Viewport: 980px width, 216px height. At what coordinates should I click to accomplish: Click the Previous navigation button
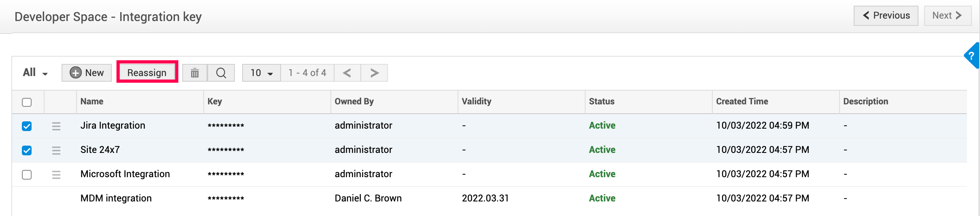coord(886,16)
